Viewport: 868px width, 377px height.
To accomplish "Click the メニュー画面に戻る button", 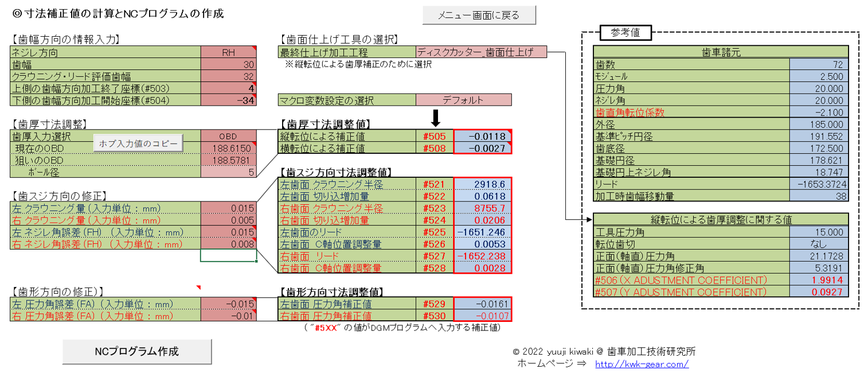I will [x=479, y=15].
